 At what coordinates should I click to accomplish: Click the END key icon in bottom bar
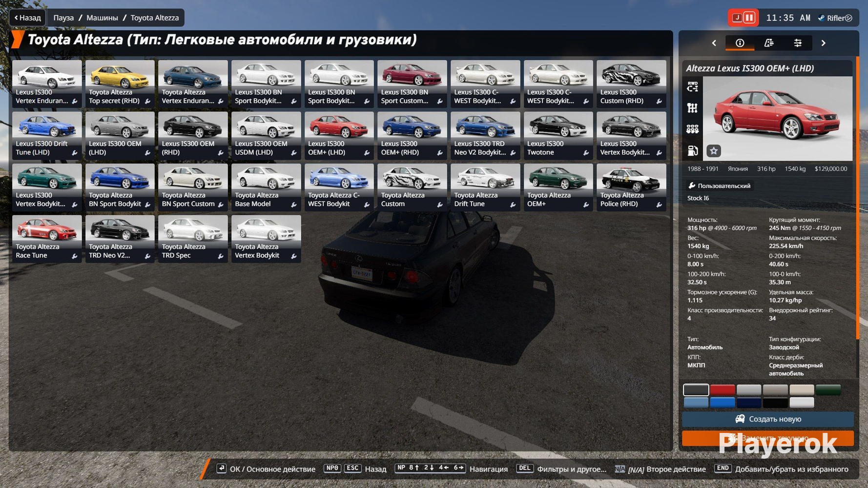point(723,468)
